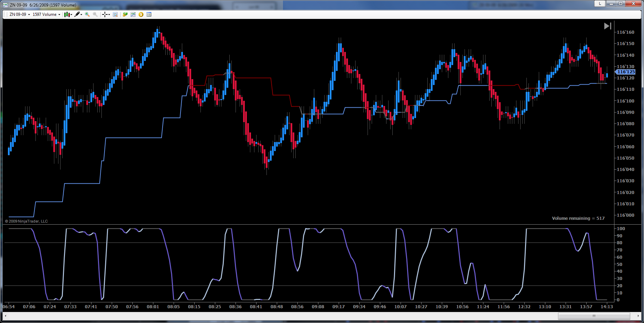This screenshot has height=323, width=644.
Task: Click the zoom in magnifier icon
Action: (87, 14)
